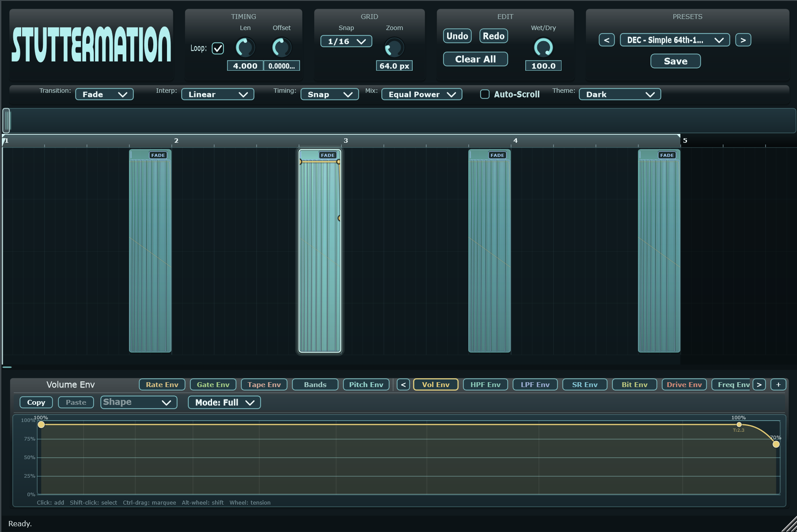Switch to the Freq Env tab

(732, 384)
